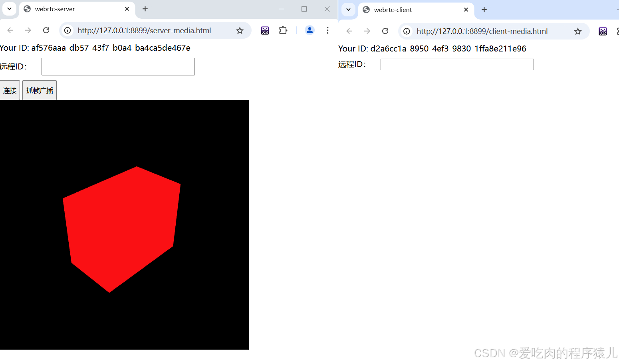Click the 连接 button
619x364 pixels.
10,90
